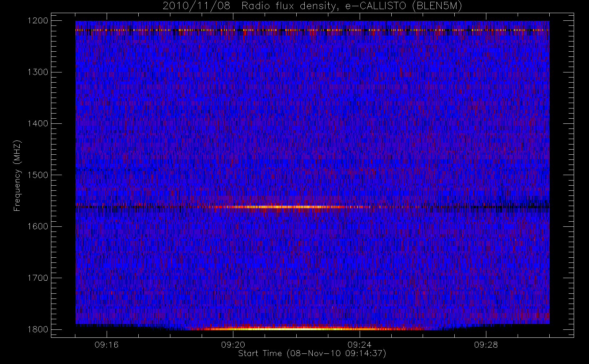The width and height of the screenshot is (589, 364).
Task: Click the 1600 frequency tick label
Action: (x=38, y=226)
